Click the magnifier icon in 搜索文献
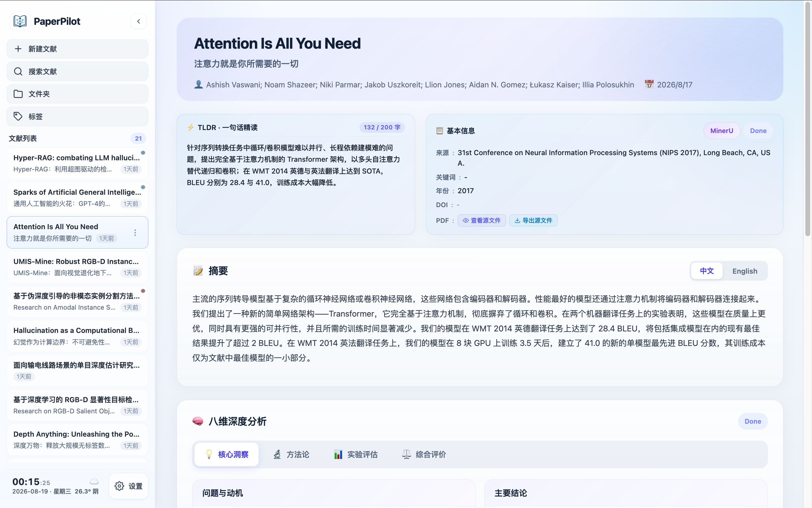The width and height of the screenshot is (812, 508). 18,72
